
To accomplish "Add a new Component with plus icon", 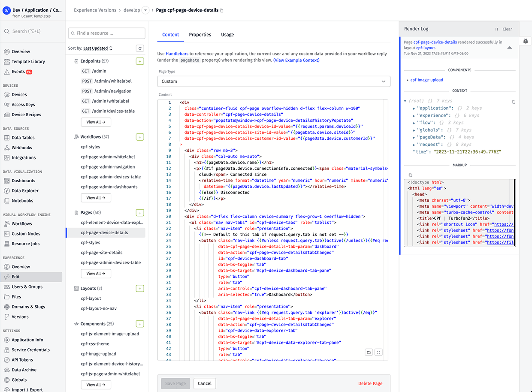I will (140, 324).
